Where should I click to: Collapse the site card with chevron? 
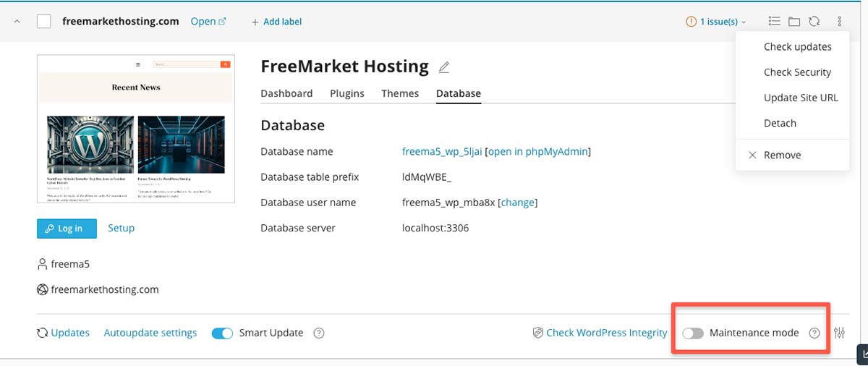click(16, 21)
